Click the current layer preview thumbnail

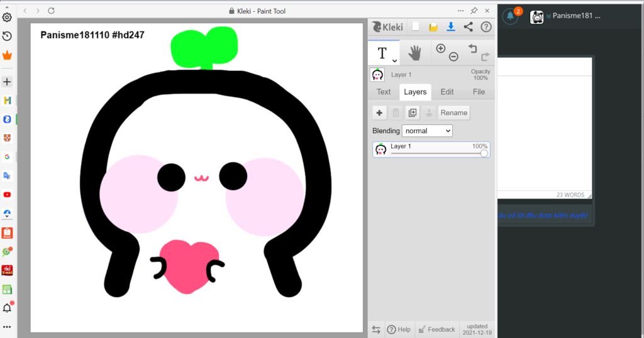pos(377,75)
